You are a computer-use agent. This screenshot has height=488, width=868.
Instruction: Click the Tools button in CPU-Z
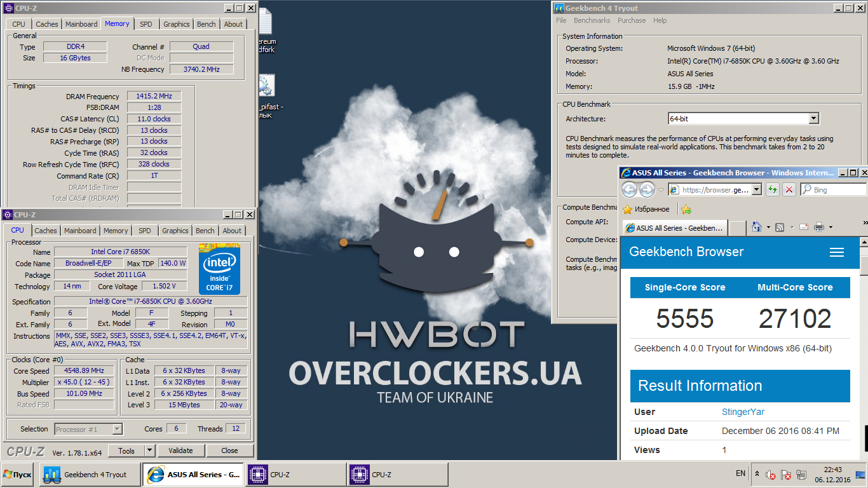[126, 451]
